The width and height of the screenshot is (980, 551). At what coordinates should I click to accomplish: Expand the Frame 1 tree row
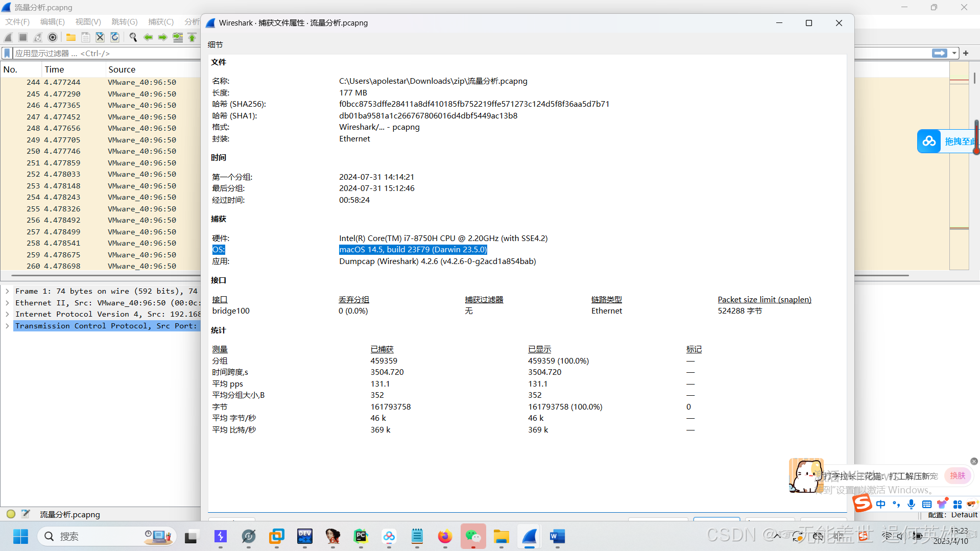[7, 291]
